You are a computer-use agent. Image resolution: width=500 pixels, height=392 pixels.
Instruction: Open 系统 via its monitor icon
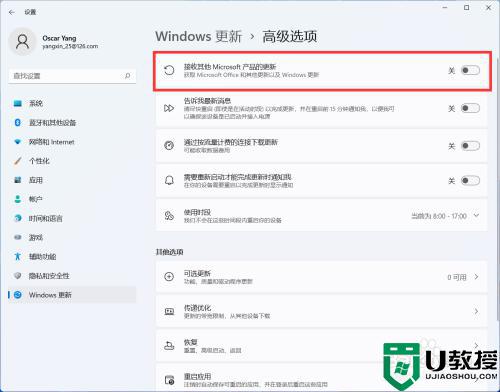18,103
